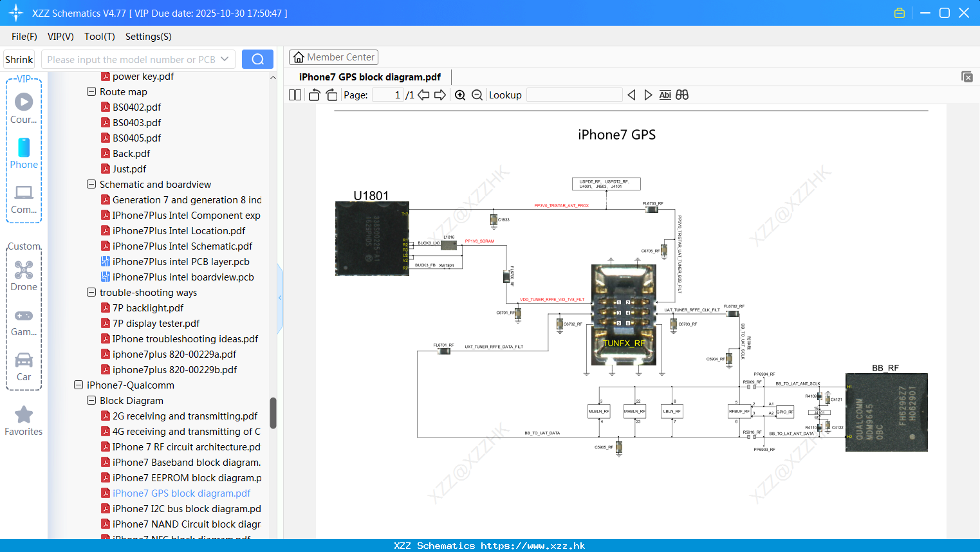Open the binoculars search tool
980x552 pixels.
click(682, 95)
